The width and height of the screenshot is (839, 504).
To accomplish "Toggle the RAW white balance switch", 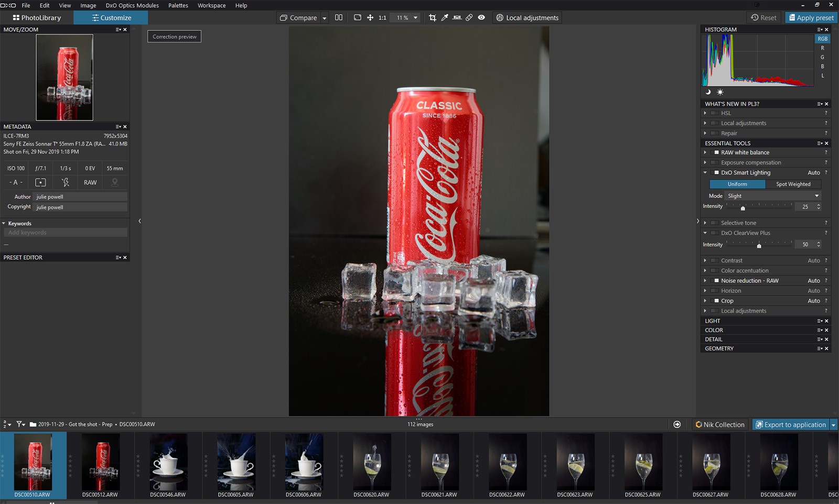I will coord(716,152).
